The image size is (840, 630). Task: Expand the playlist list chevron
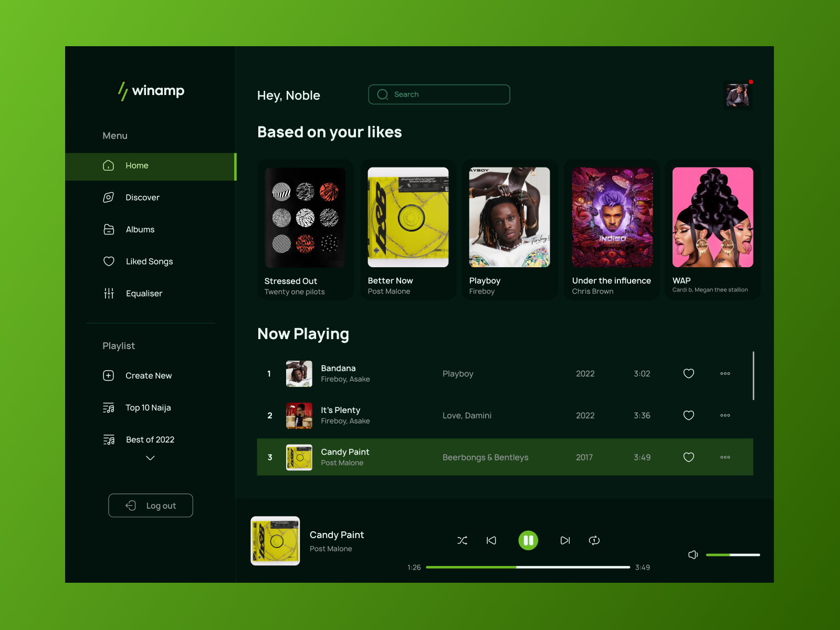(x=150, y=458)
